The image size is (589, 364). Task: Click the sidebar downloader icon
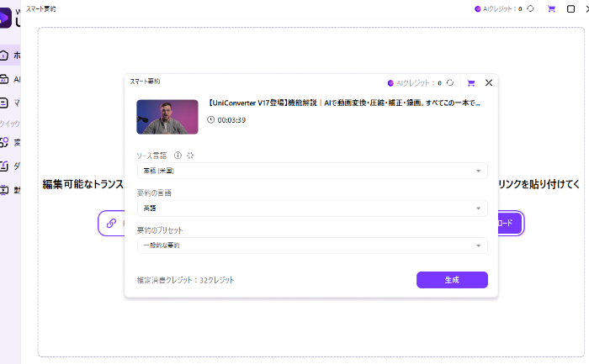click(x=3, y=166)
